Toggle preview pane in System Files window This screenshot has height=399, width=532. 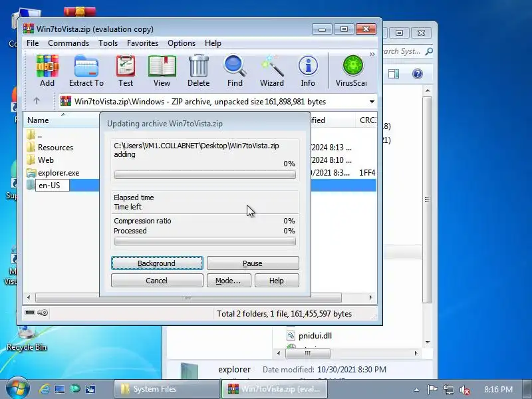(394, 74)
